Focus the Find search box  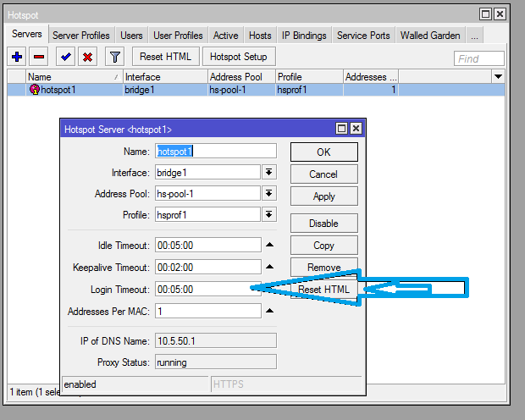pos(478,59)
